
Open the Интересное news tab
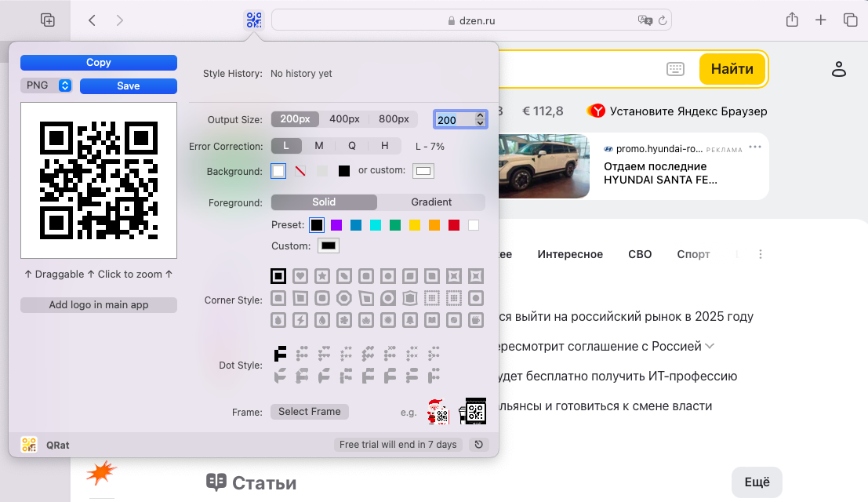point(570,254)
